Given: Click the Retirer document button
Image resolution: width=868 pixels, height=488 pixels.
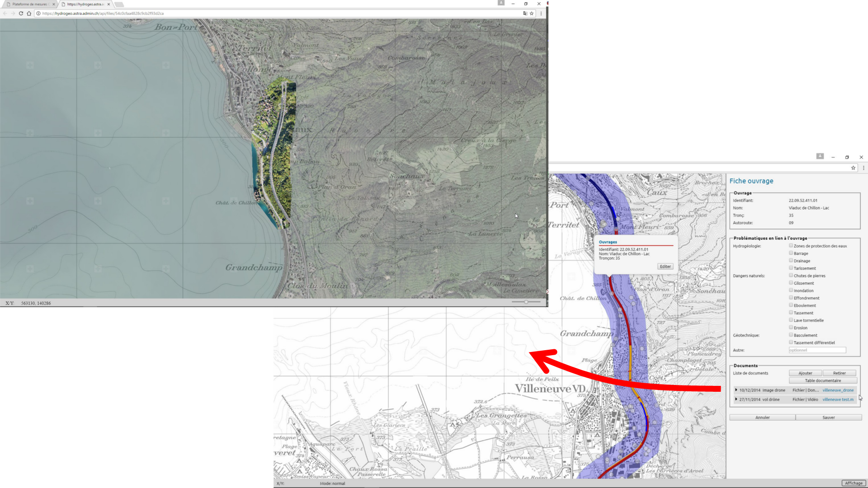Looking at the screenshot, I should [840, 373].
